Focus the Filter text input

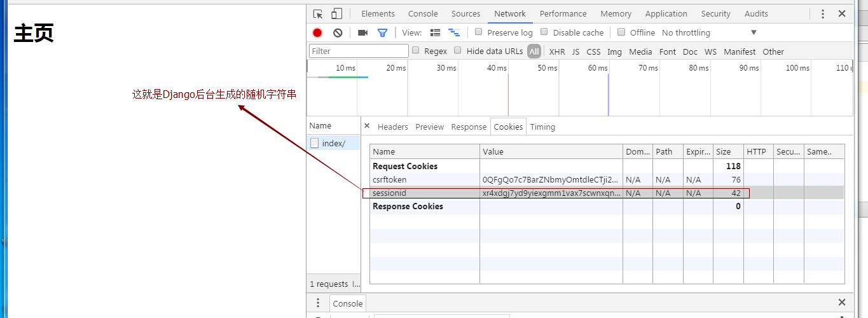(359, 51)
